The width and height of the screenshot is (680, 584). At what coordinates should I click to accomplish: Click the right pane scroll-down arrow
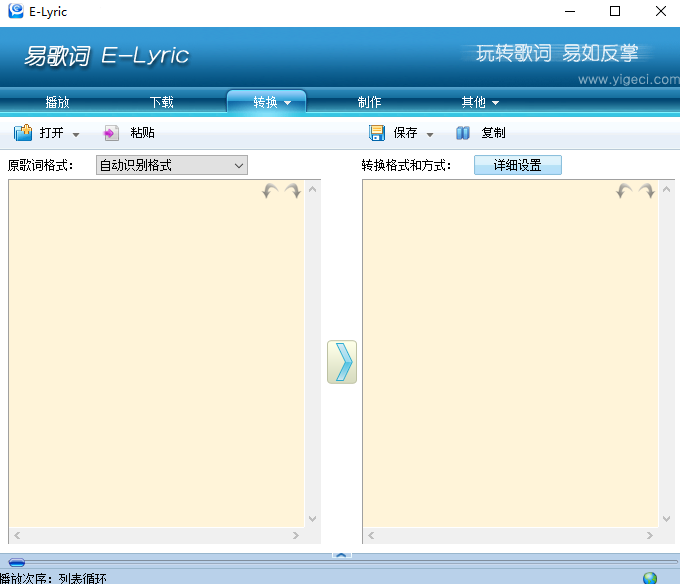pos(667,519)
